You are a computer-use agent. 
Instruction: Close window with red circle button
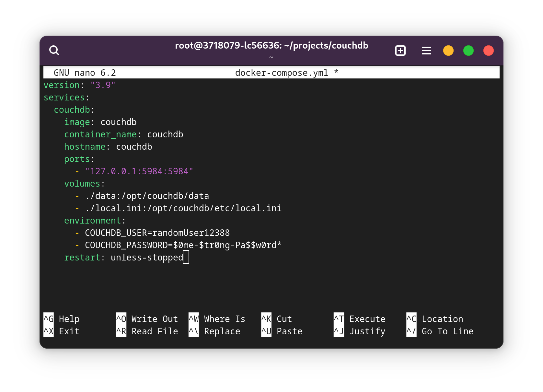(488, 51)
